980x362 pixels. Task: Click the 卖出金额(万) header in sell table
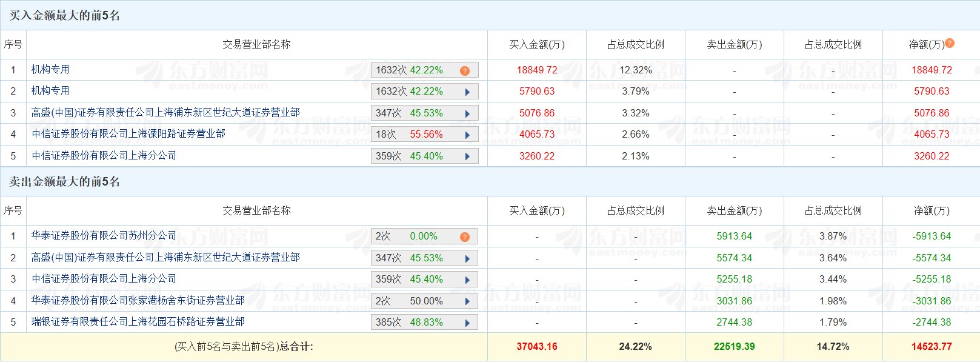734,211
